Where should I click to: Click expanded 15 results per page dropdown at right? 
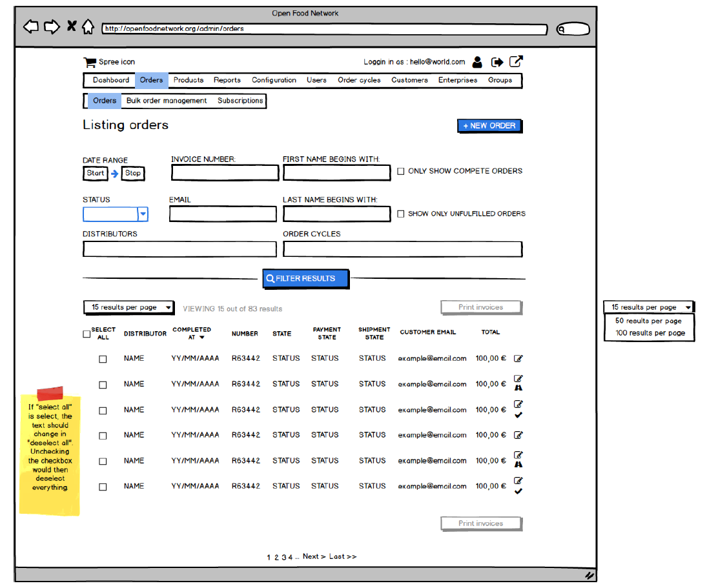[649, 307]
